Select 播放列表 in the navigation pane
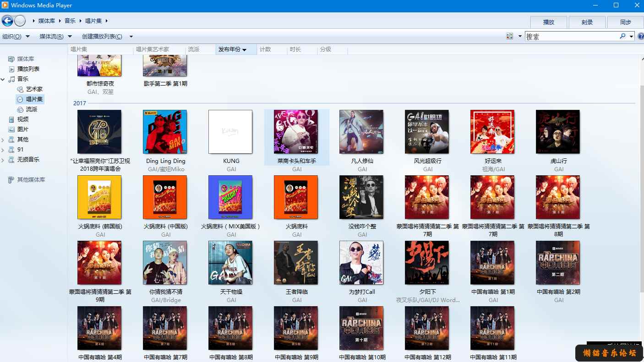Viewport: 644px width, 362px height. pos(28,69)
